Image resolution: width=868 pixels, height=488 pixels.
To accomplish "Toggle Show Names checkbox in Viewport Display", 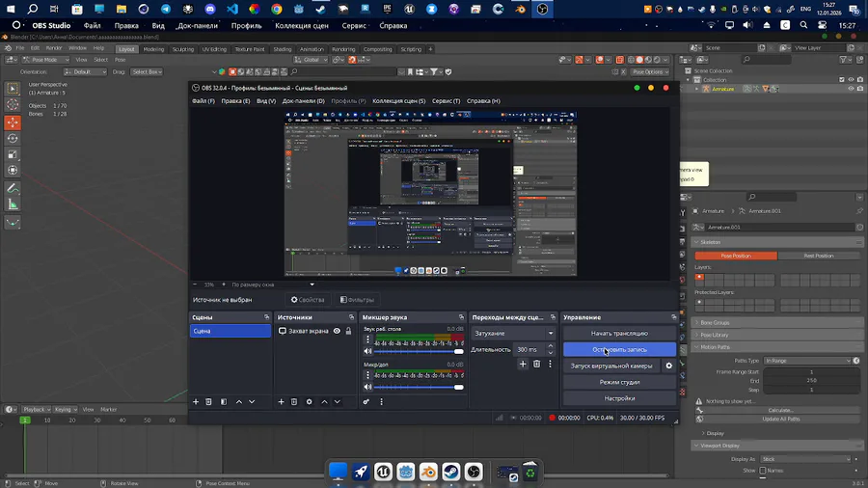I will (x=763, y=471).
